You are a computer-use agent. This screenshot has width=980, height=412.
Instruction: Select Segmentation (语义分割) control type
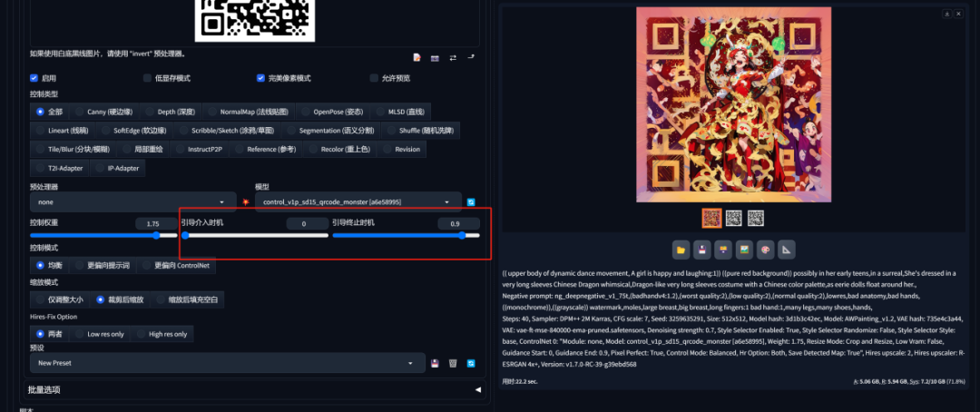(331, 131)
